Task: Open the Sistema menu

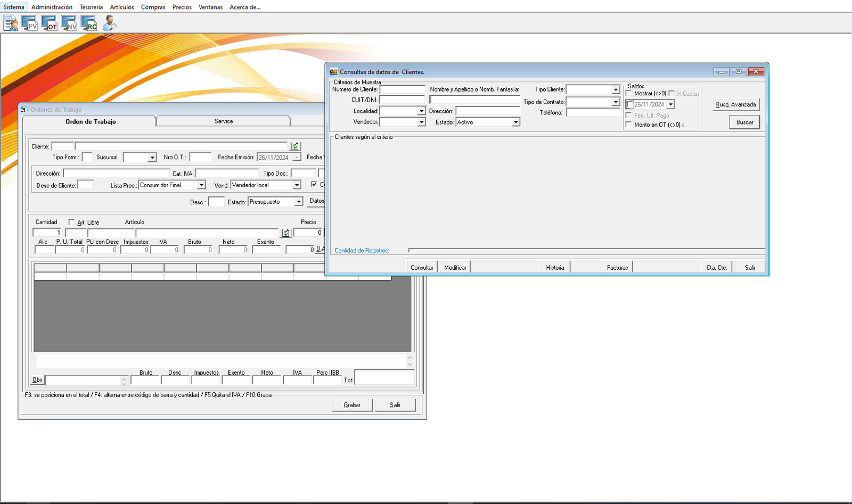Action: [14, 7]
